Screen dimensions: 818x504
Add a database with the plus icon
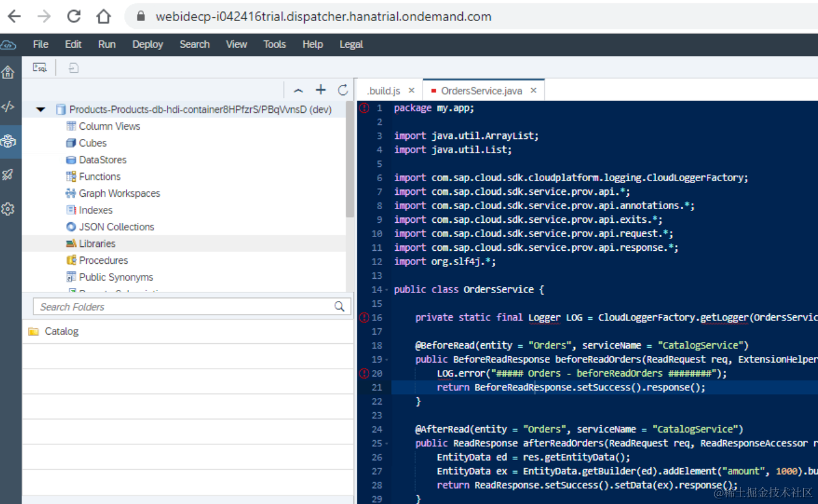[321, 90]
